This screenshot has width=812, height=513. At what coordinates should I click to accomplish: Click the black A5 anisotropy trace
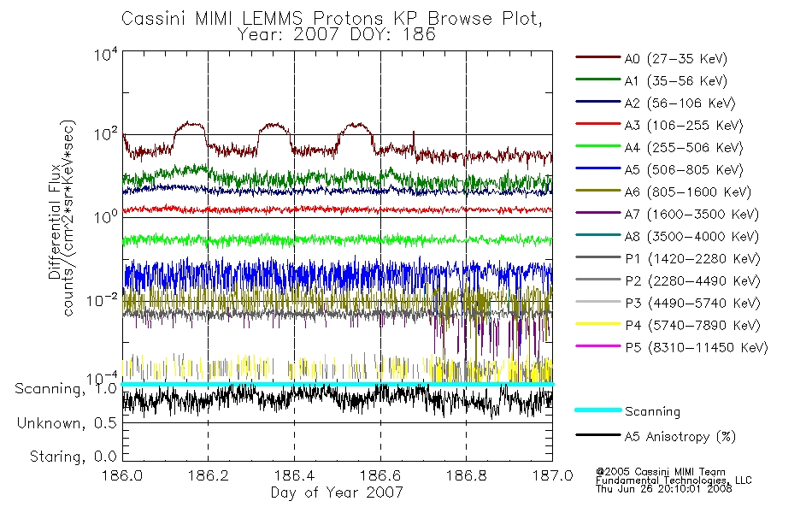click(x=337, y=400)
